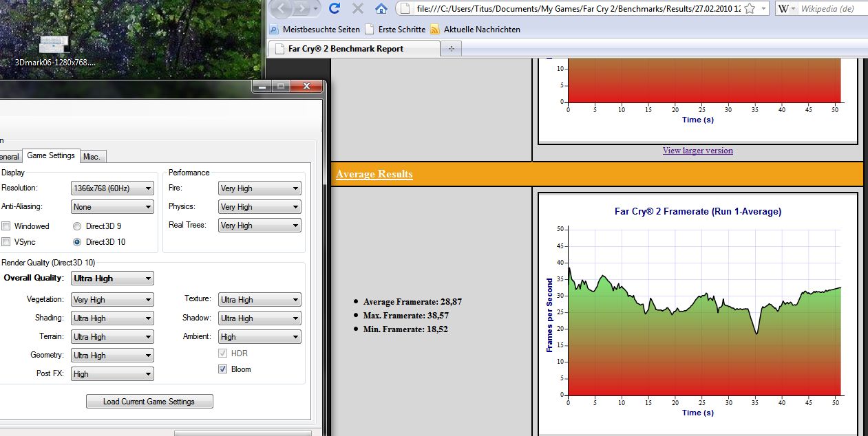Enable the Windowed checkbox
868x436 pixels.
[6, 226]
